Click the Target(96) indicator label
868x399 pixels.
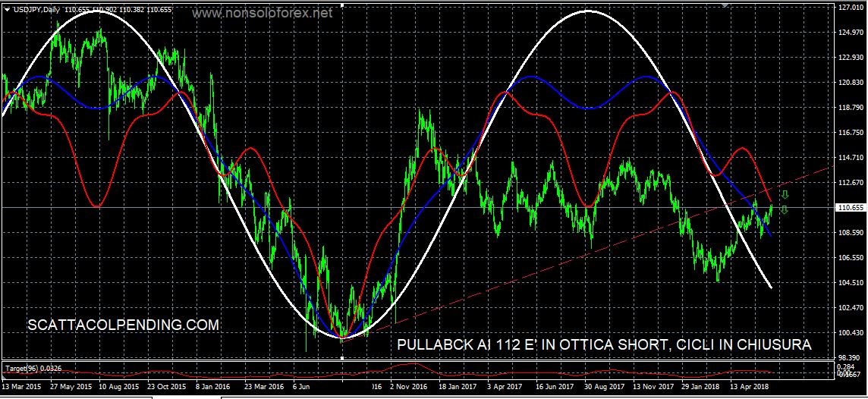pos(33,369)
